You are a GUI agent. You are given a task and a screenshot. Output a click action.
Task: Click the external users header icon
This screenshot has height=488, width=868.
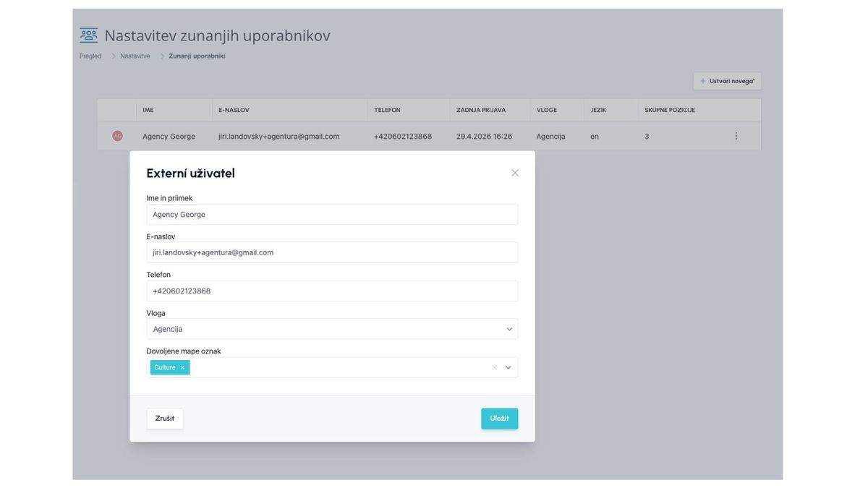coord(89,35)
